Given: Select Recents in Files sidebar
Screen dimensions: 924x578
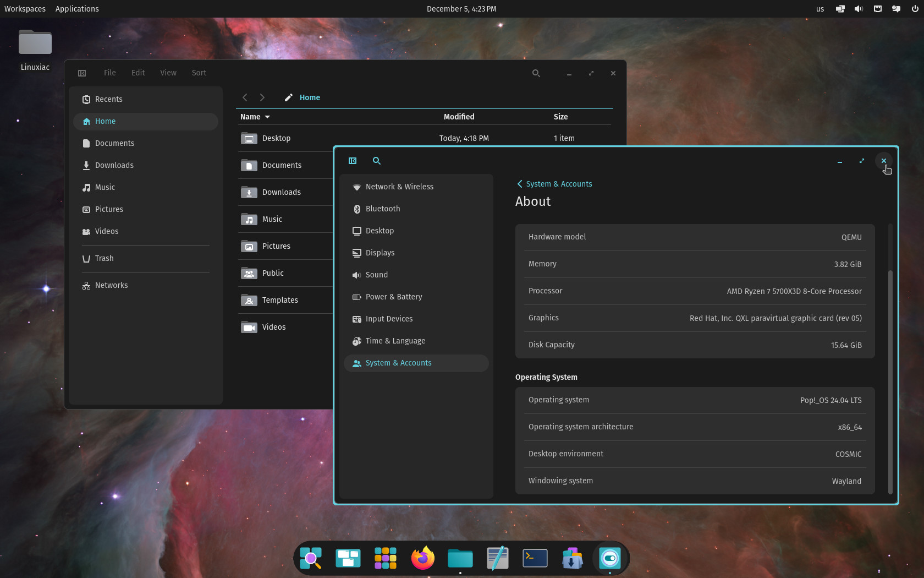Looking at the screenshot, I should pyautogui.click(x=146, y=99).
